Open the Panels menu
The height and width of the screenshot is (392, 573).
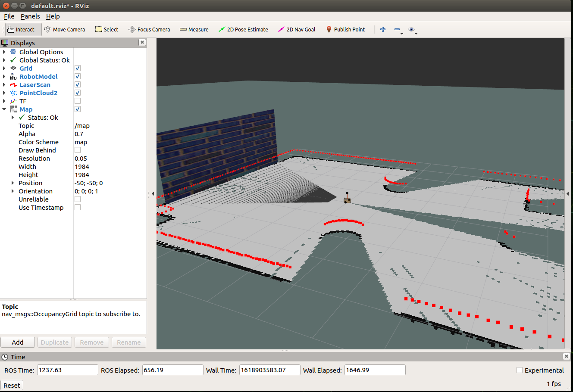[30, 16]
